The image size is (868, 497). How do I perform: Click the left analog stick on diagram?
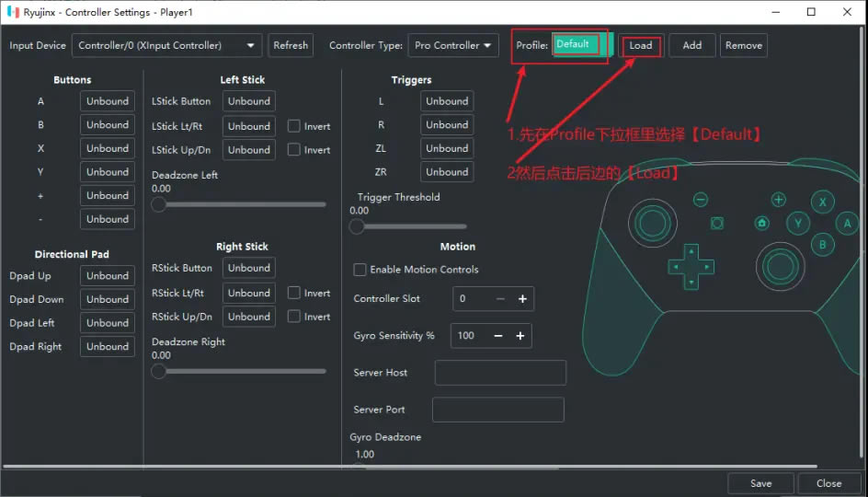coord(653,224)
